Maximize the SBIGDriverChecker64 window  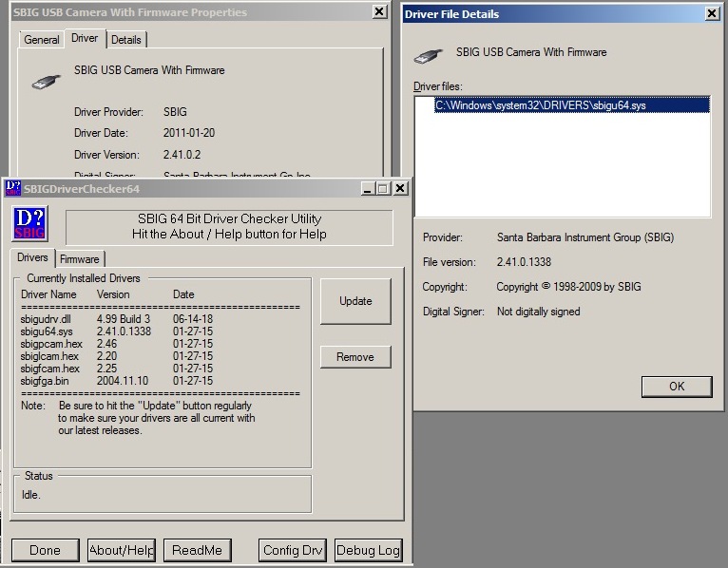pos(383,188)
